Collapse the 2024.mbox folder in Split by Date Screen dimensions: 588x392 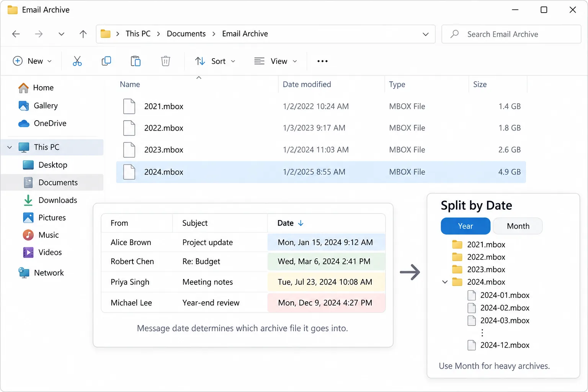(x=445, y=282)
